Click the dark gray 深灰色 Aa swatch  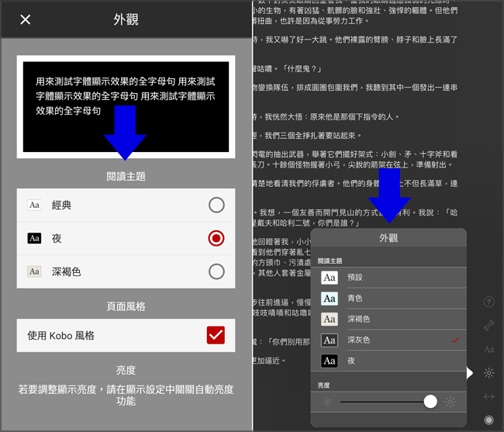330,340
